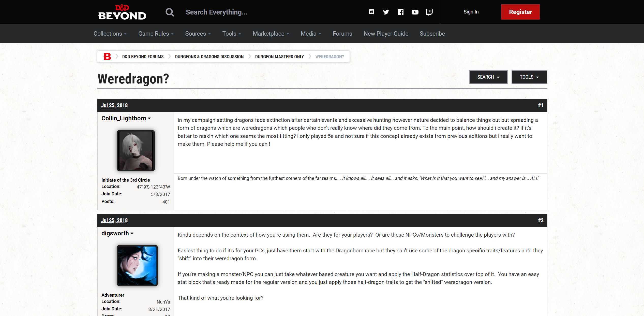This screenshot has width=644, height=316.
Task: Click Collin_Lightborn's signature text
Action: pyautogui.click(x=358, y=178)
